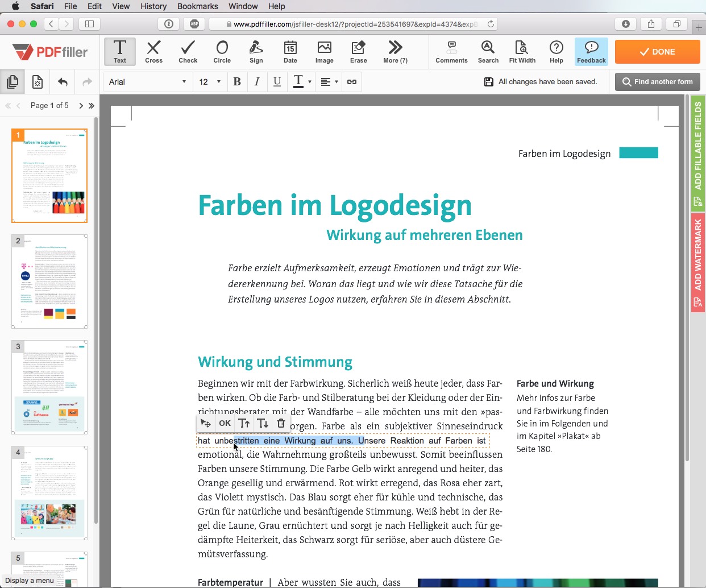Show all Safari tabs
Image resolution: width=706 pixels, height=588 pixels.
[676, 24]
